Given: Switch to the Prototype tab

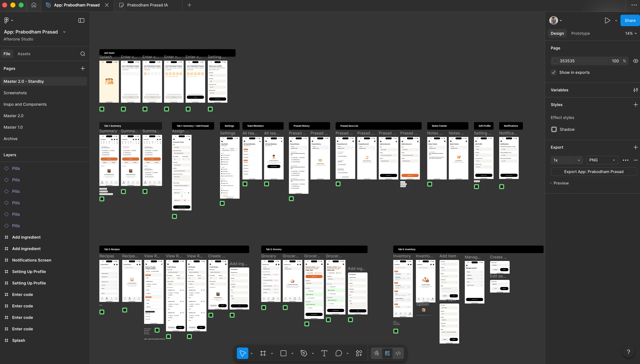Looking at the screenshot, I should pyautogui.click(x=581, y=33).
